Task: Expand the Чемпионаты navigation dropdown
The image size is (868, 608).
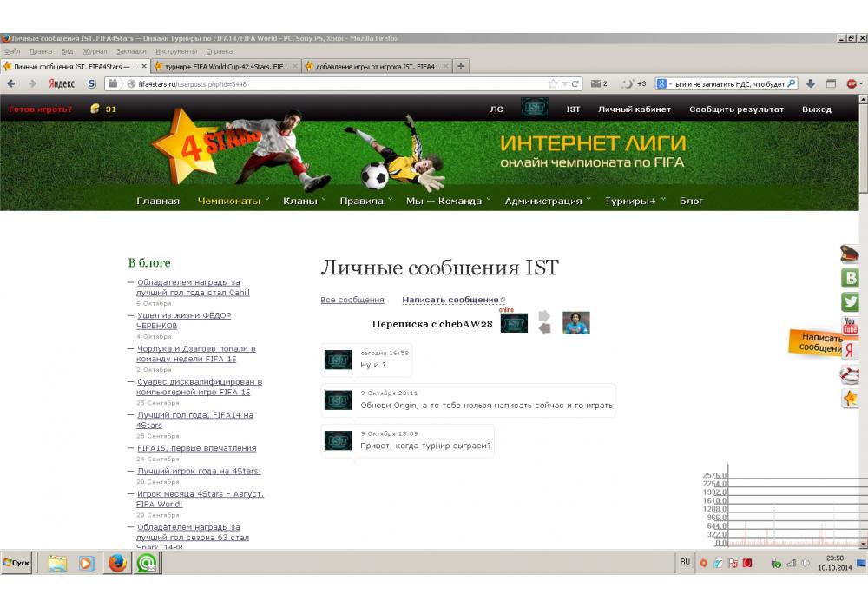Action: (233, 201)
